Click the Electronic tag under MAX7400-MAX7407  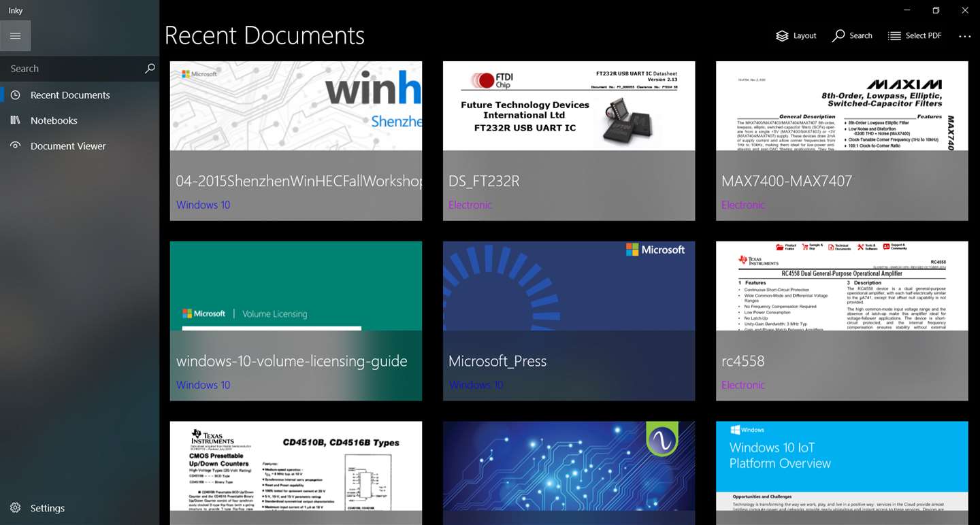(743, 205)
